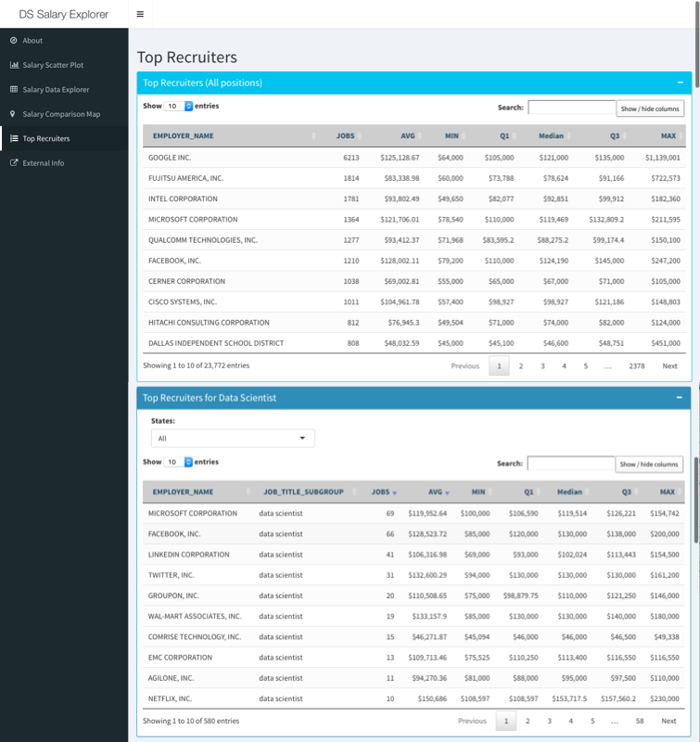Click Search field in Data Scientist table
Image resolution: width=700 pixels, height=742 pixels.
pyautogui.click(x=571, y=463)
